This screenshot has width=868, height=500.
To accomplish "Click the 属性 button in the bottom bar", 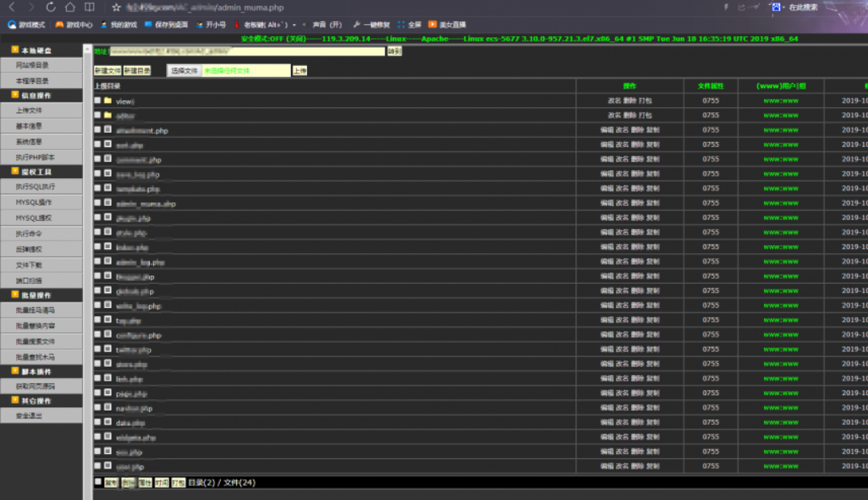I will point(145,483).
